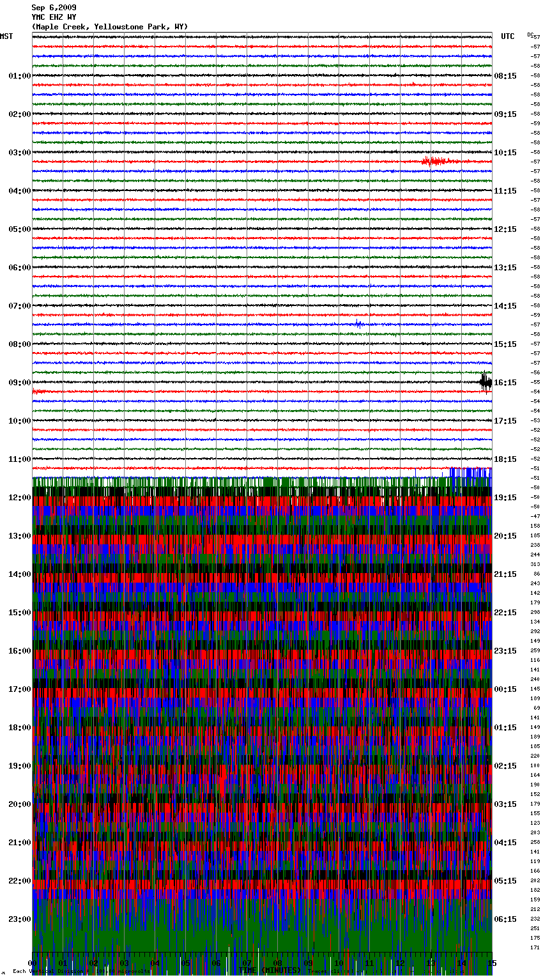This screenshot has height=980, width=543.
Task: Click the "Sep 6,2009" date header
Action: 54,8
